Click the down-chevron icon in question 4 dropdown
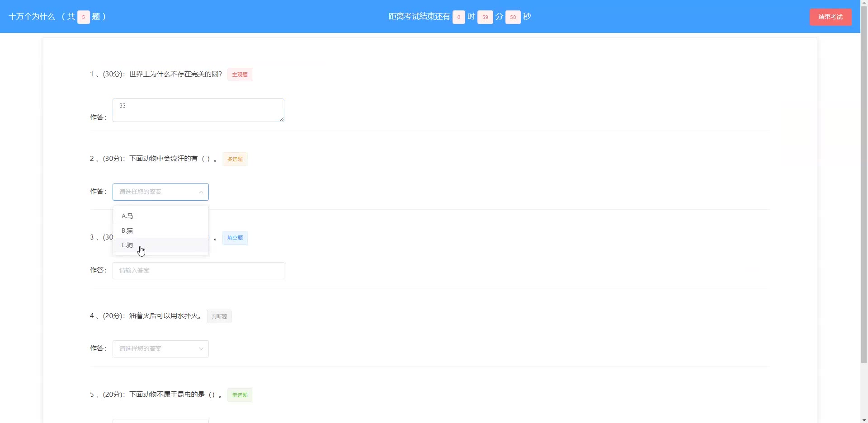The height and width of the screenshot is (423, 868). pyautogui.click(x=201, y=349)
